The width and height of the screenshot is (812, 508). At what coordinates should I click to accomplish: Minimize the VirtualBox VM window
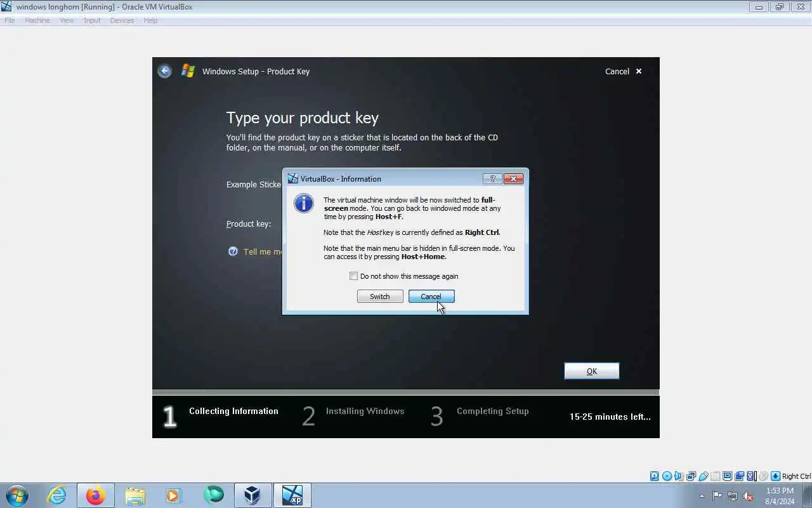(x=759, y=7)
